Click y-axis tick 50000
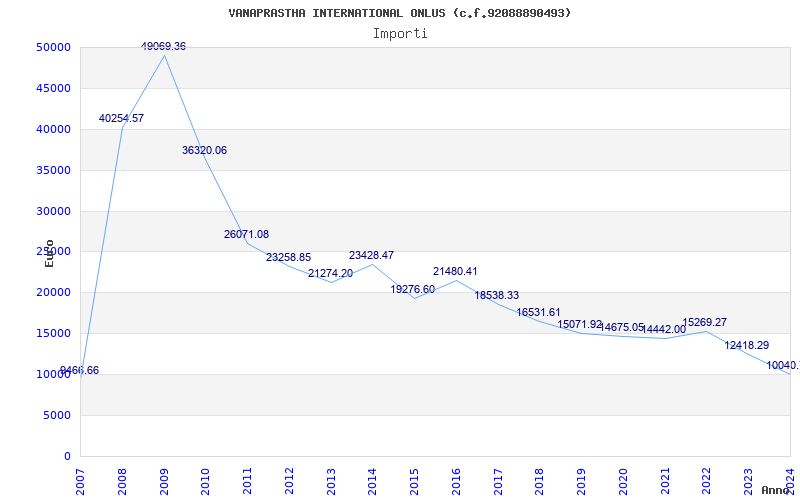 click(x=54, y=47)
